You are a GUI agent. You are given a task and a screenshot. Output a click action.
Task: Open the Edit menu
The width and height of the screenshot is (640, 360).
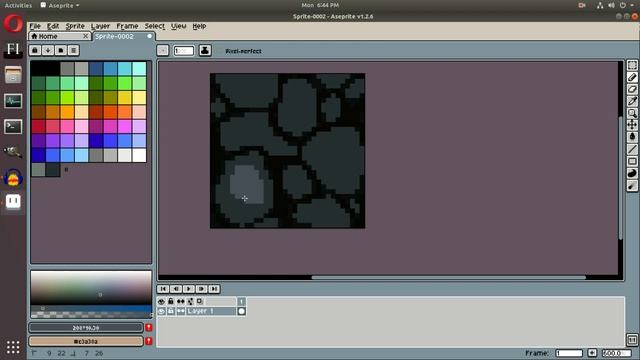53,26
